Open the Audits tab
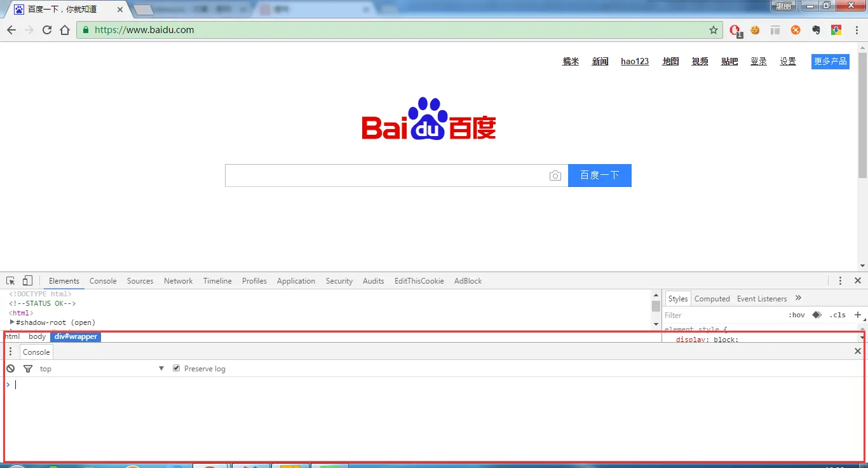Screen dimensions: 868x468 click(x=374, y=281)
